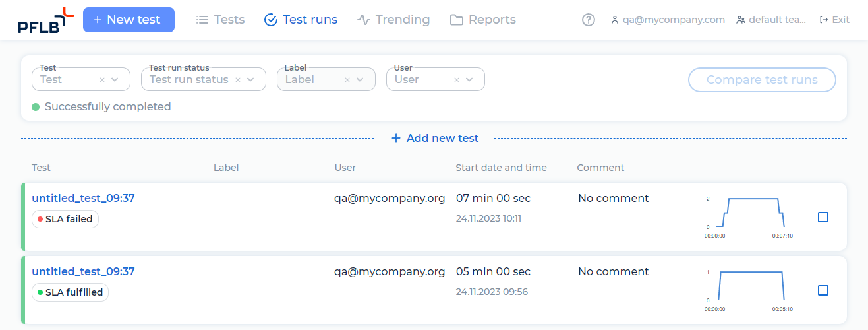The image size is (868, 330).
Task: Click the PFLB logo
Action: click(45, 20)
